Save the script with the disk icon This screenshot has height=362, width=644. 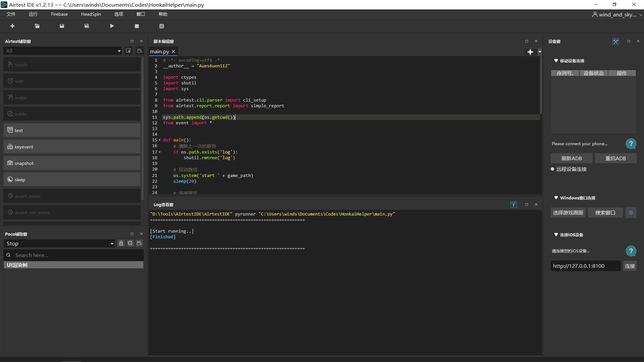pos(62,26)
